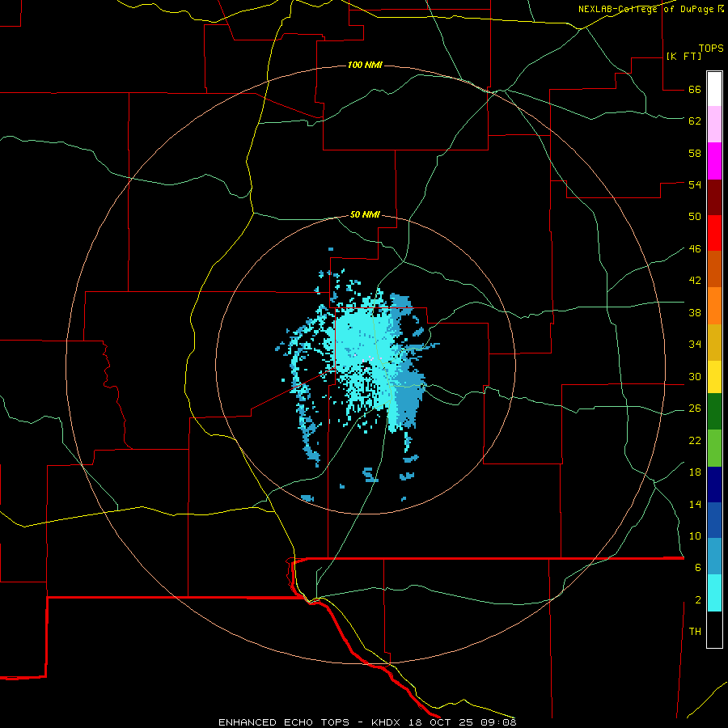Viewport: 728px width, 728px height.
Task: Click the light pink legend swatch near 62
Action: pos(714,124)
